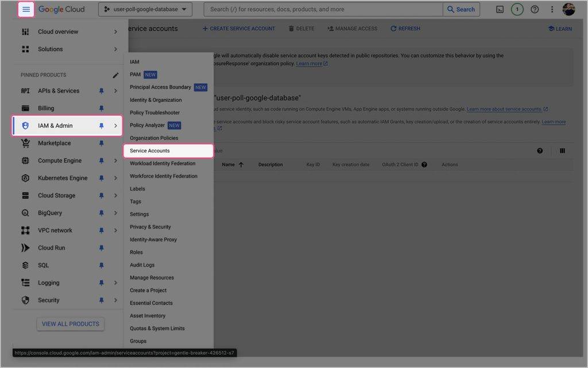Unpin Marketplace pin icon
Viewport: 588px width, 368px height.
(101, 143)
